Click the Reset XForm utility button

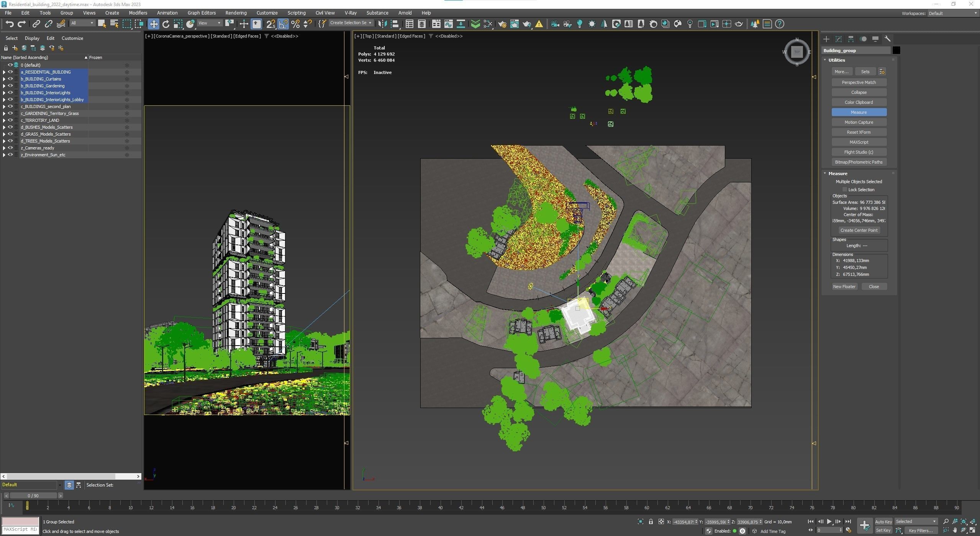(859, 132)
